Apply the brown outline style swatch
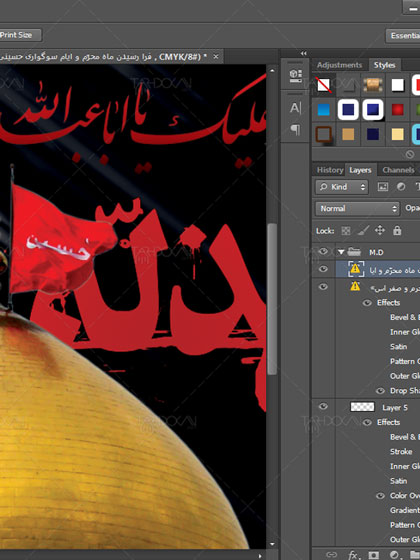The width and height of the screenshot is (420, 560). (324, 134)
